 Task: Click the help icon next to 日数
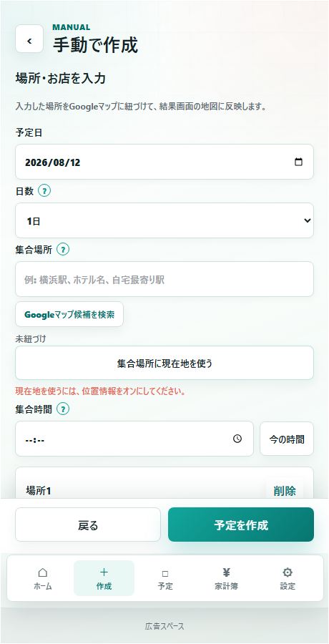coord(44,191)
